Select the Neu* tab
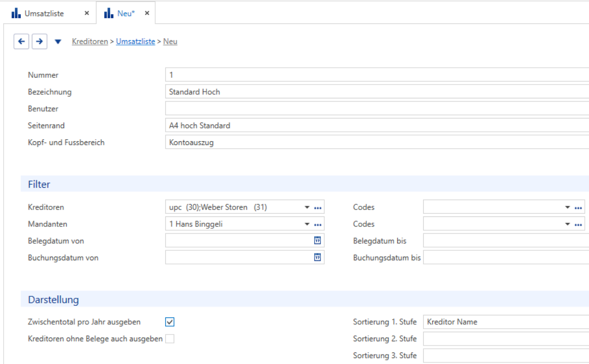This screenshot has height=364, width=589. 126,14
